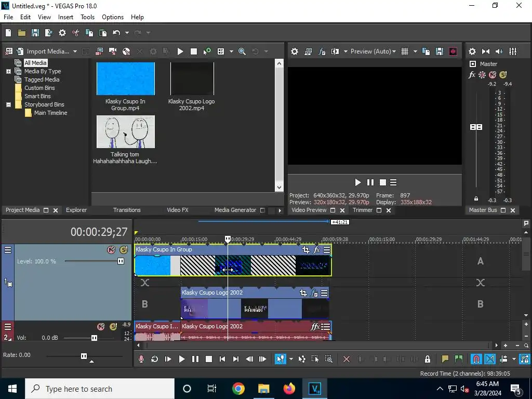Open Event FX on Klasky Csupo In Group clip

pyautogui.click(x=316, y=250)
